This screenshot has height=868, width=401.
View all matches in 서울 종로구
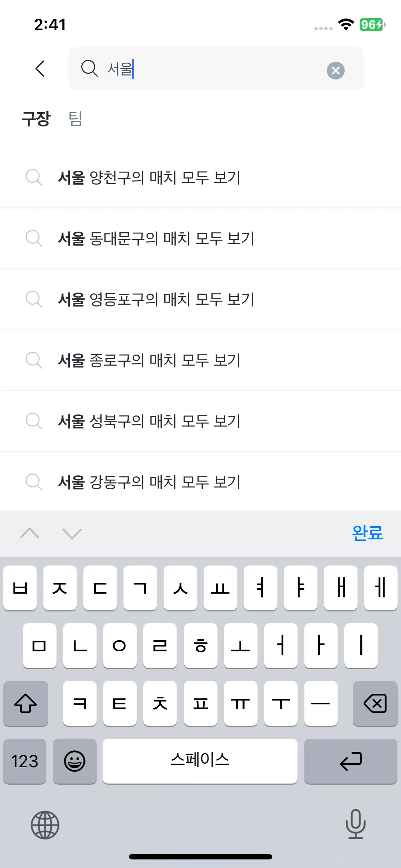tap(149, 360)
